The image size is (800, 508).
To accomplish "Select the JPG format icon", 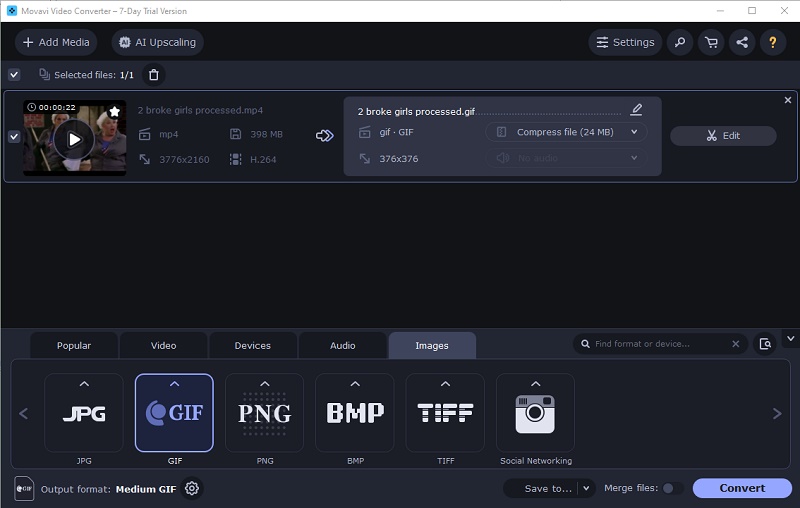I will coord(84,413).
